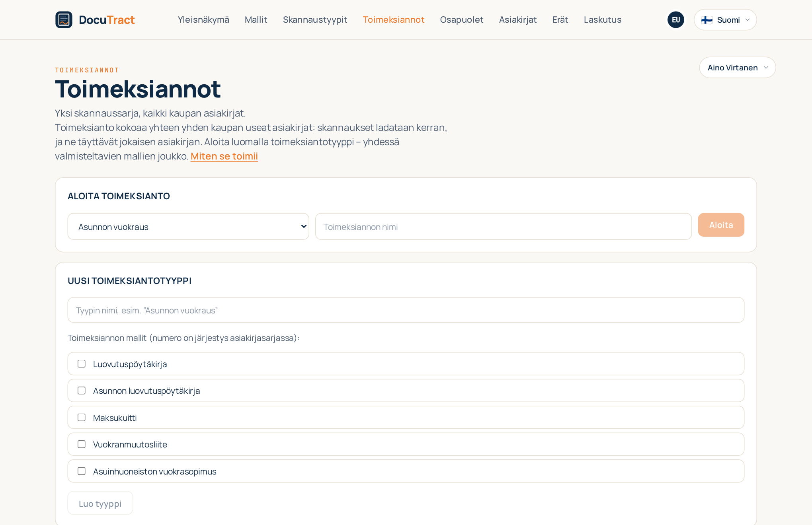
Task: Open the Erät section
Action: [560, 19]
